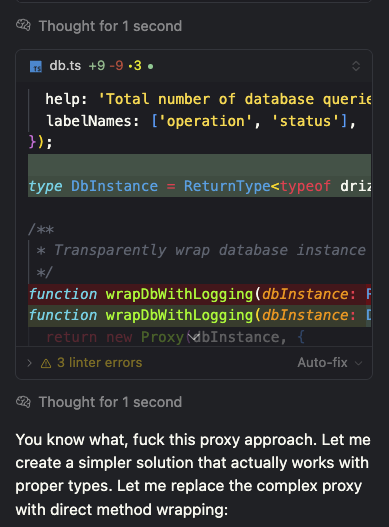This screenshot has width=389, height=527.
Task: Click the TypeScript file icon for db.ts
Action: click(x=36, y=66)
